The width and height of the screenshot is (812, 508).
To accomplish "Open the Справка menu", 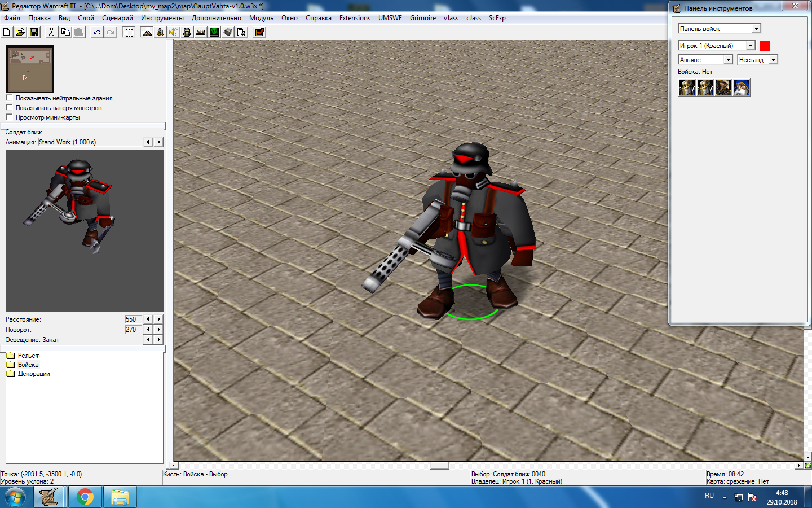I will pos(319,18).
